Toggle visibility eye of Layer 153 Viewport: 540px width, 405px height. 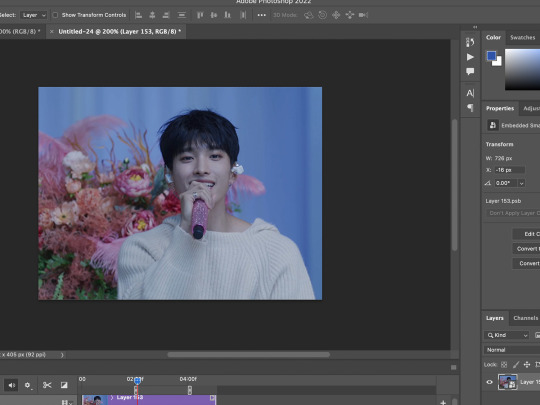click(489, 382)
